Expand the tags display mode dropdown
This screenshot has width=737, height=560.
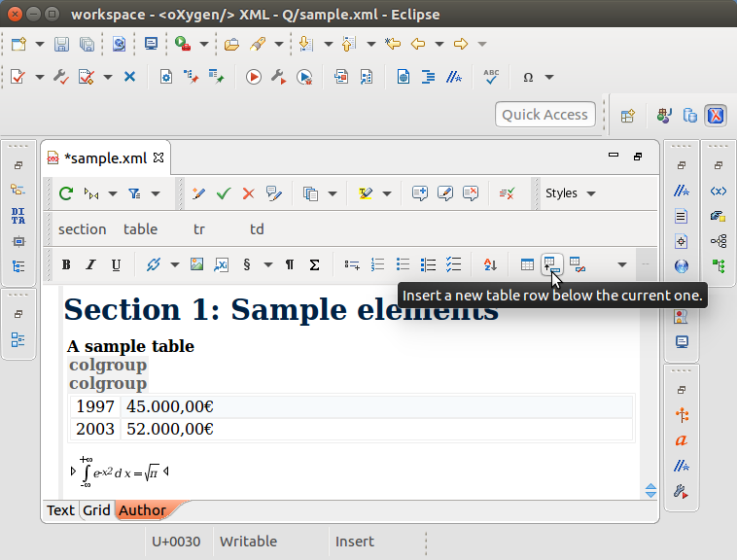point(113,193)
